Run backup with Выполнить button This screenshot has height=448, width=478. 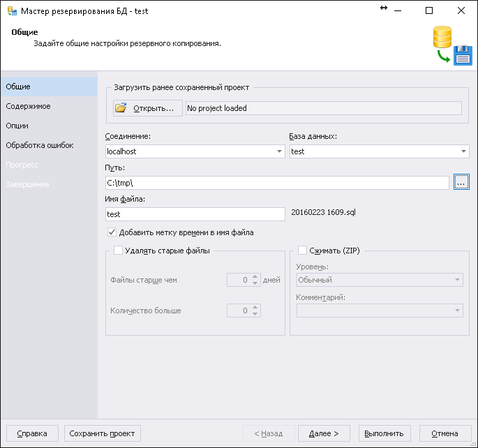point(384,433)
